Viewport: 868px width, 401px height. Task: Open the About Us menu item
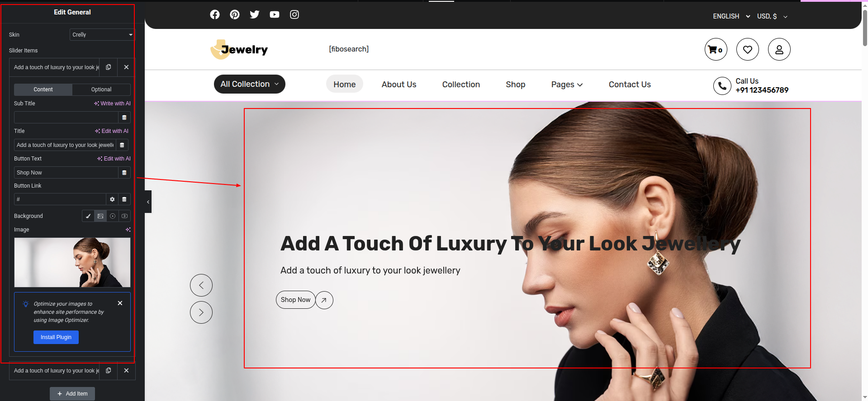tap(398, 85)
